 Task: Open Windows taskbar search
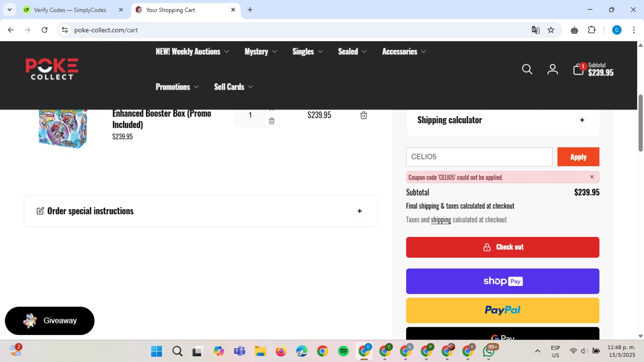click(x=177, y=351)
